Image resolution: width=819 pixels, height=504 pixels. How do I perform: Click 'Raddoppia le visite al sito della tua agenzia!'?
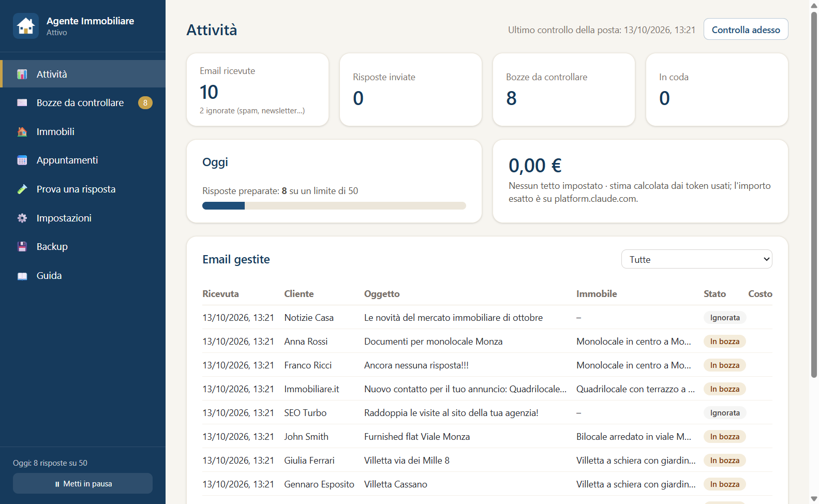(x=451, y=413)
